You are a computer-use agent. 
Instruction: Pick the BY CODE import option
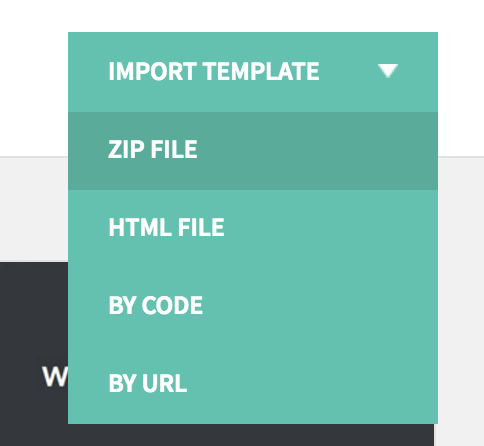[253, 306]
